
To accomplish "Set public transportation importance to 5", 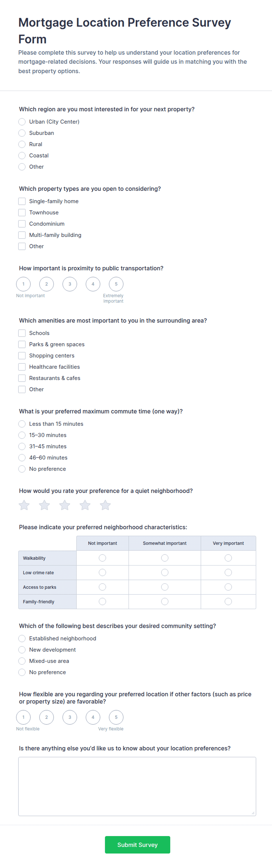I will tap(116, 284).
